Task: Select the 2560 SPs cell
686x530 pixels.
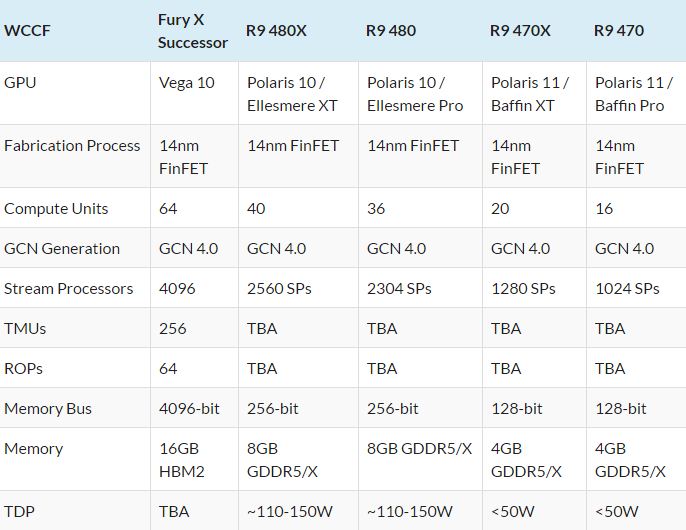Action: click(279, 289)
